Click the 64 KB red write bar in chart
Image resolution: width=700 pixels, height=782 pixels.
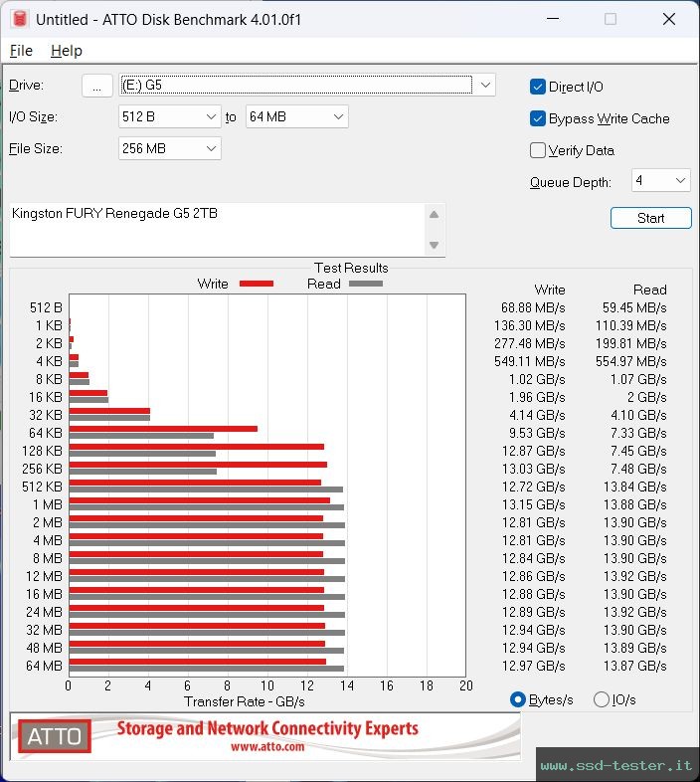tap(163, 429)
